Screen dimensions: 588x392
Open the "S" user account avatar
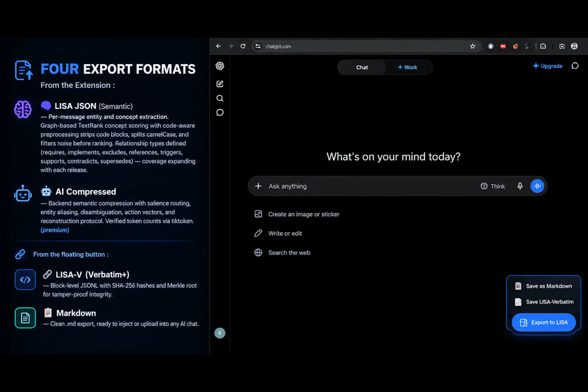coord(220,333)
